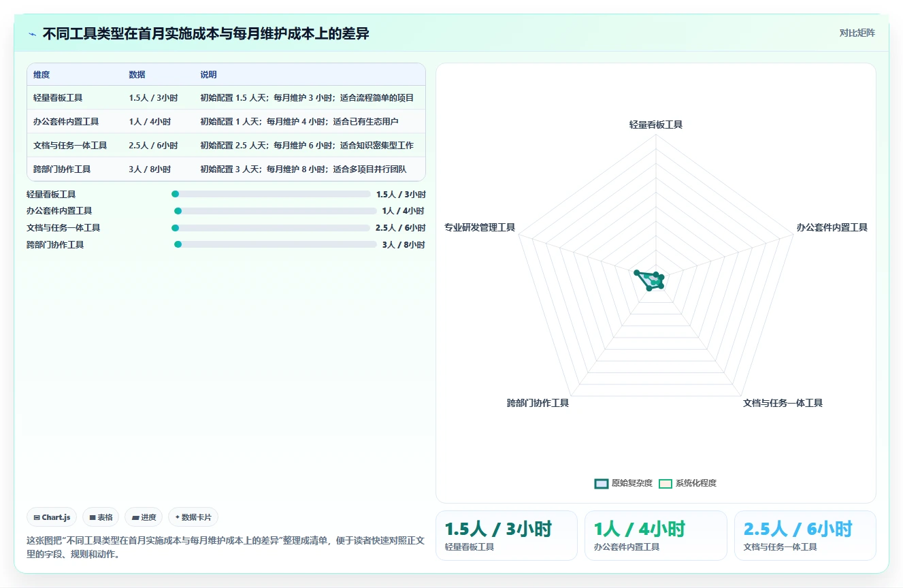Click the 维度 column header
This screenshot has height=588, width=903.
42,75
